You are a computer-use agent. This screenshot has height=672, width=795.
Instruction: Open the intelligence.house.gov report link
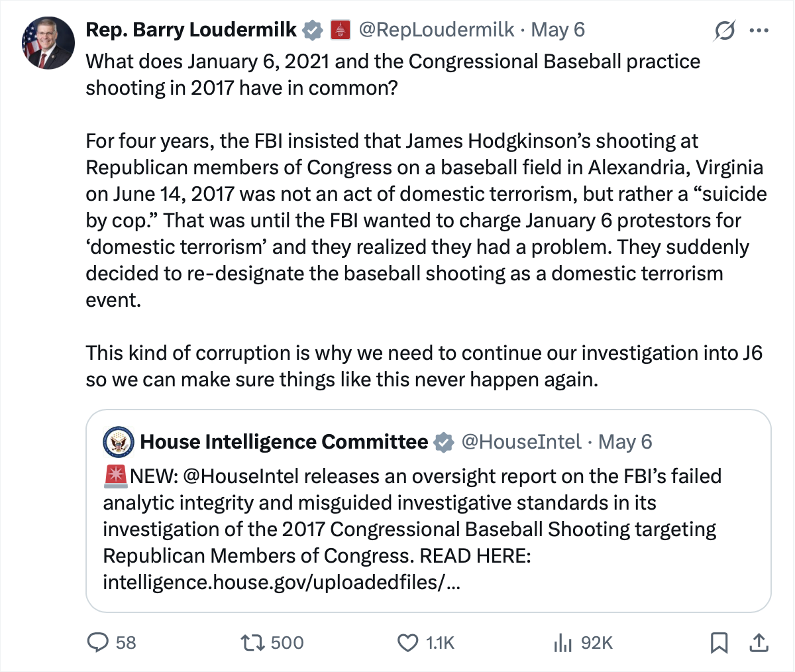point(281,583)
